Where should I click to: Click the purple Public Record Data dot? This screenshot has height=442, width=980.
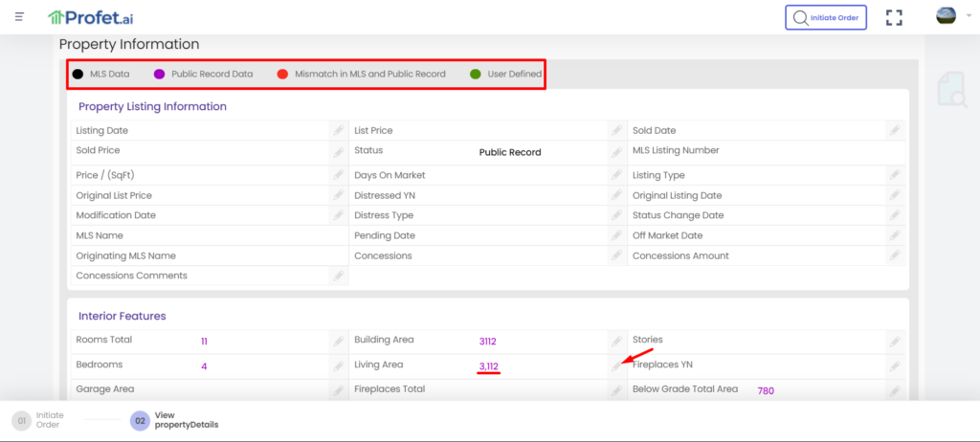pos(160,74)
